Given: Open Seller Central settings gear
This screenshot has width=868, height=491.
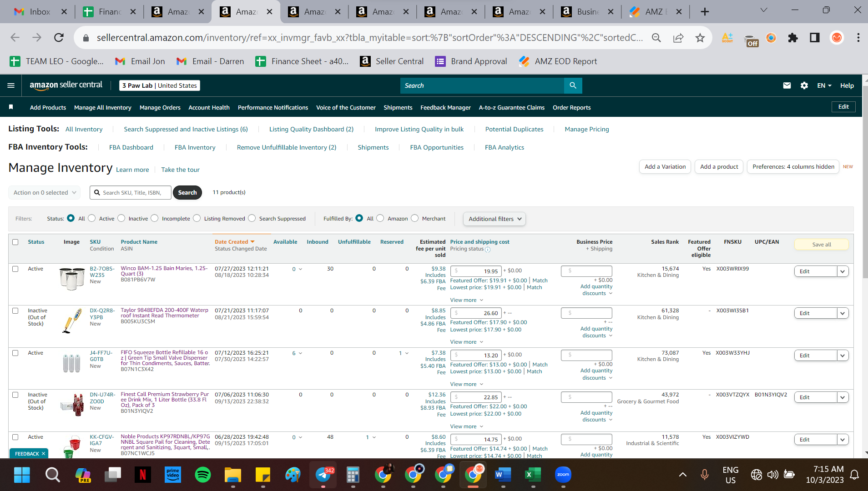Looking at the screenshot, I should [x=804, y=85].
